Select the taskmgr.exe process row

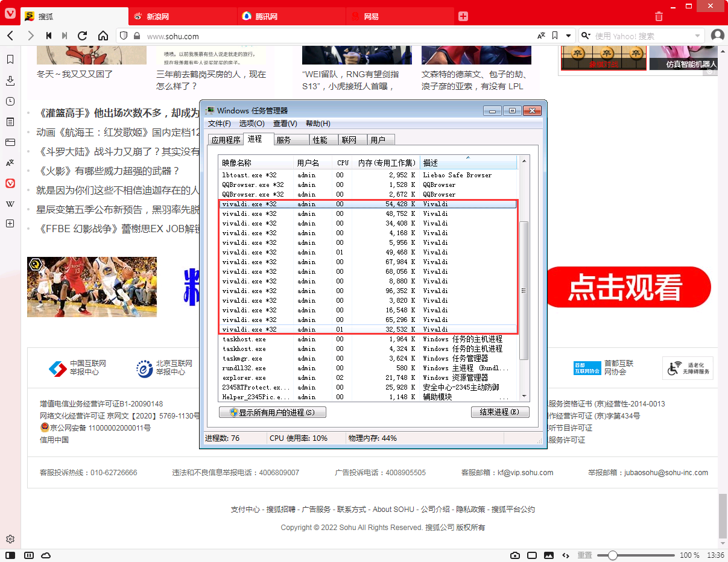pyautogui.click(x=368, y=358)
